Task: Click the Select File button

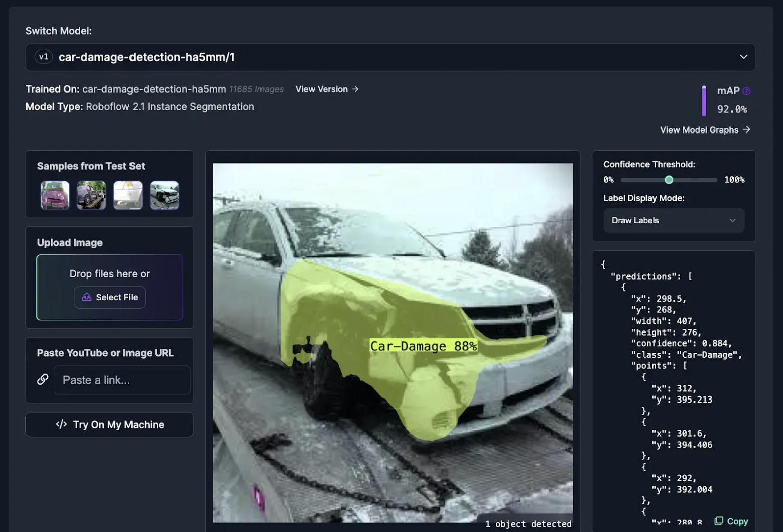Action: point(109,297)
